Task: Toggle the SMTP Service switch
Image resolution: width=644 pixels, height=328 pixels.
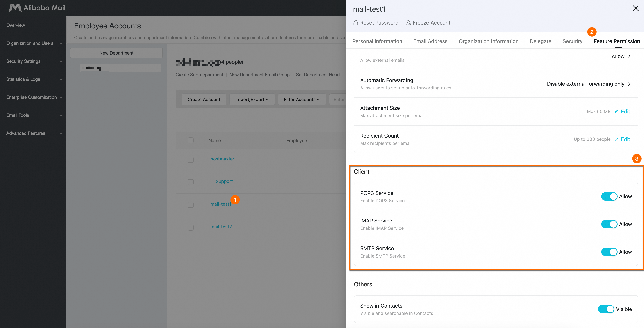Action: tap(609, 252)
